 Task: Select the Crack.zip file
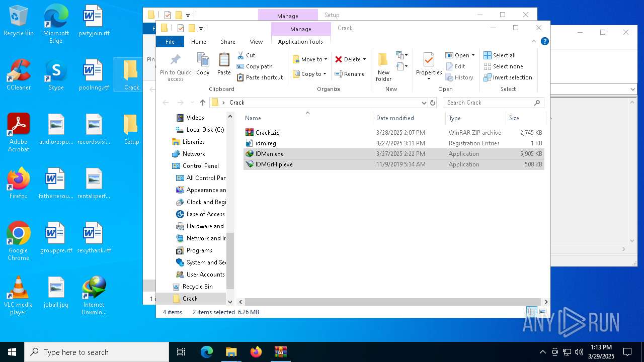click(x=393, y=133)
